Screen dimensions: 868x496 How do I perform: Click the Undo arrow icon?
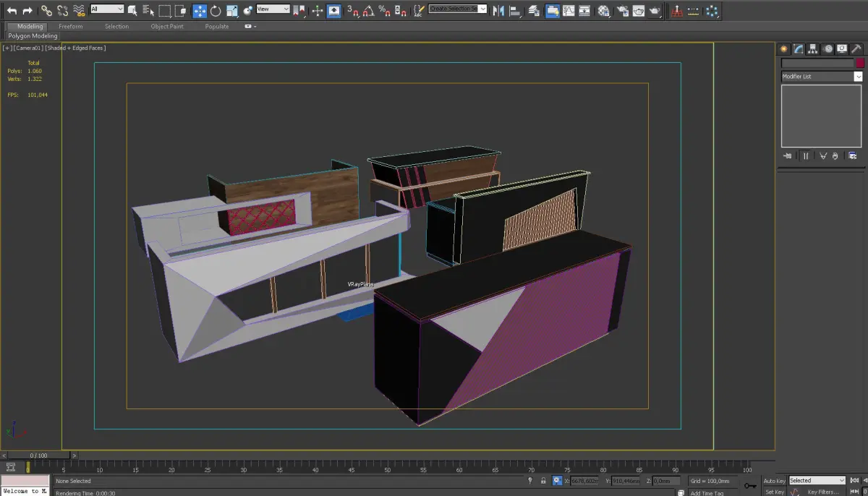tap(12, 10)
